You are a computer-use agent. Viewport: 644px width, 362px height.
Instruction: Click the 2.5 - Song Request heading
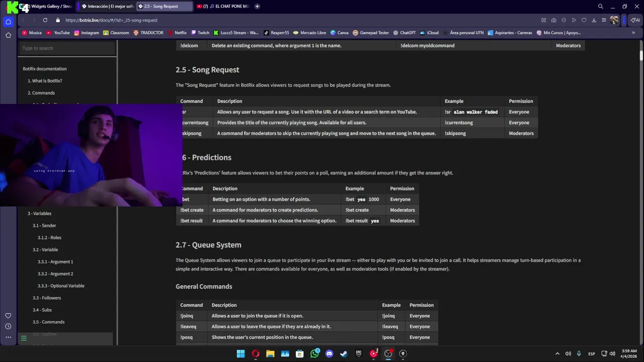(207, 70)
